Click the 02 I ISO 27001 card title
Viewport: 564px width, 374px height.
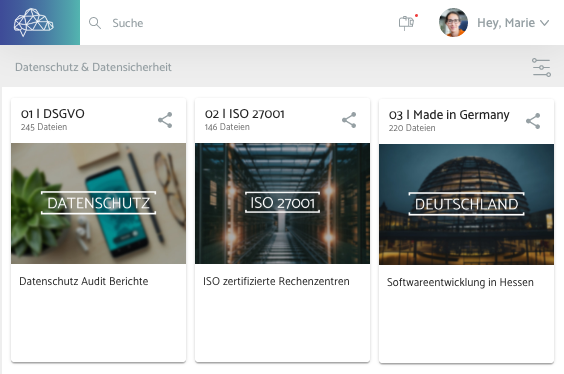(245, 114)
